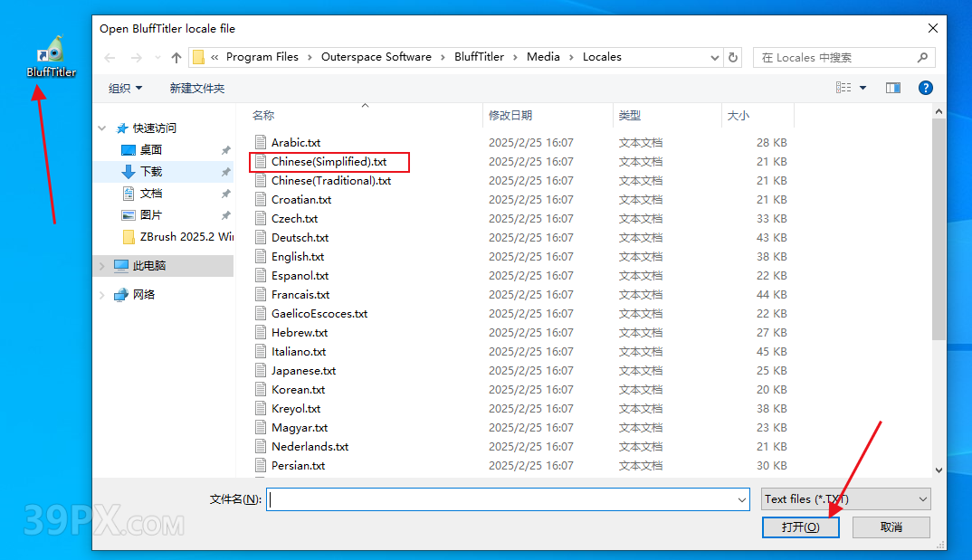
Task: Open the Organize (组织) dropdown menu
Action: 126,88
